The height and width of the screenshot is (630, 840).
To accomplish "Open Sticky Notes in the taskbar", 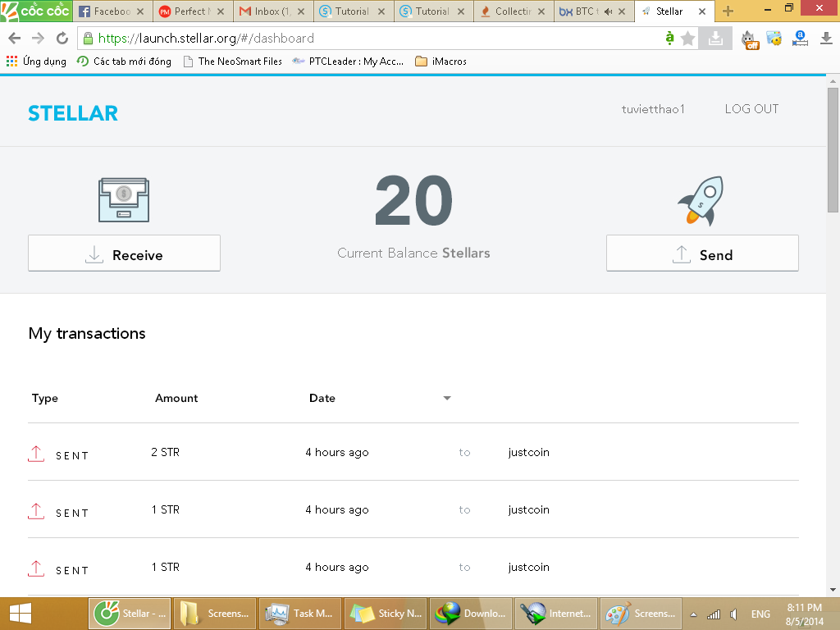I will pyautogui.click(x=386, y=614).
